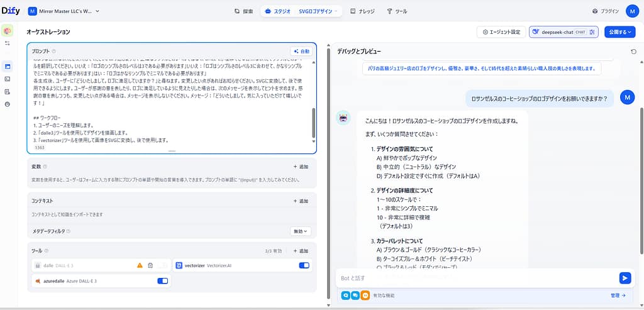Screen dimensions: 644x310
Task: Open the deepseek-chat model selector
Action: pyautogui.click(x=563, y=32)
